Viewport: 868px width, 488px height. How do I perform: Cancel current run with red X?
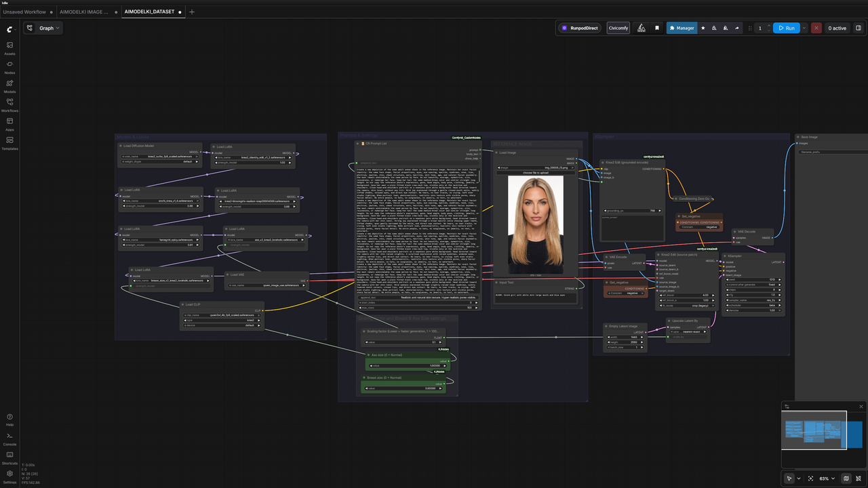[x=816, y=28]
